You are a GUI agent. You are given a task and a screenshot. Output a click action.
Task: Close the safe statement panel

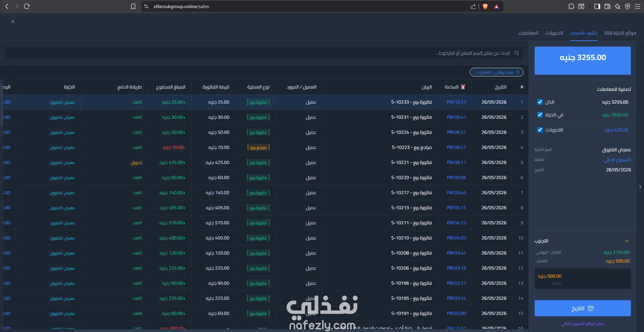13,21
